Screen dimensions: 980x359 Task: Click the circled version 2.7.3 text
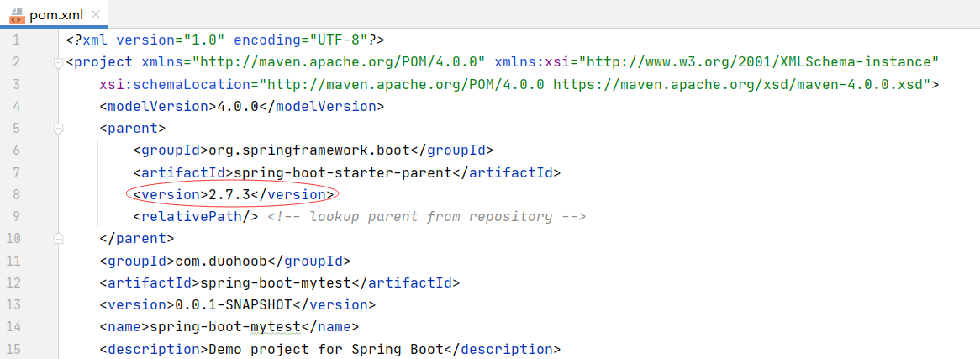click(231, 195)
